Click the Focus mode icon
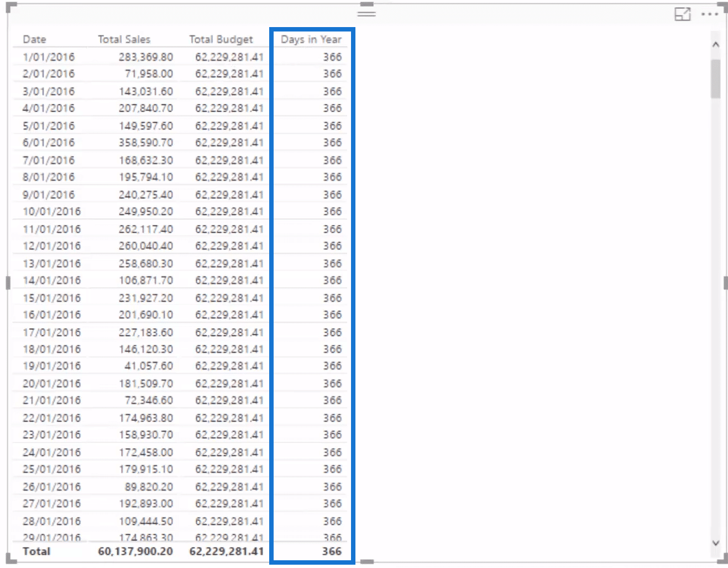Viewport: 728px width, 568px height. tap(683, 14)
